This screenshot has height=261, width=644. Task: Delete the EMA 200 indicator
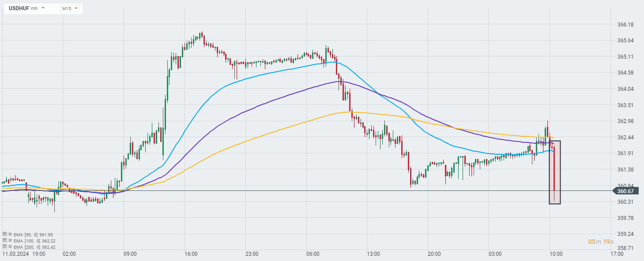point(10,247)
